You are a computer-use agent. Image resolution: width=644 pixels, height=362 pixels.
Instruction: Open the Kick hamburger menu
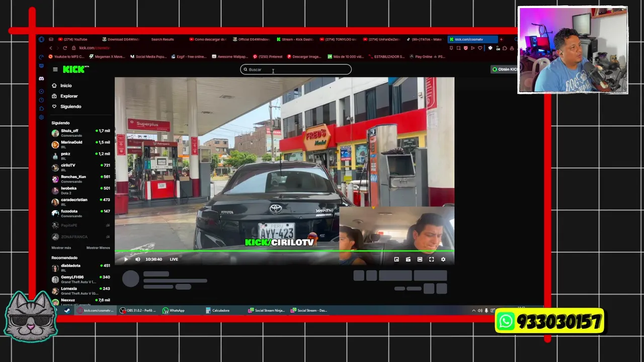pos(55,69)
